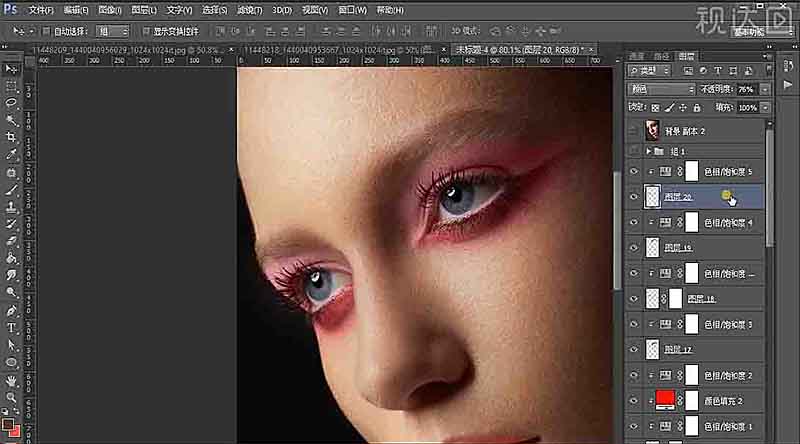This screenshot has height=444, width=800.
Task: Show the 背景 副本 2 layer
Action: pos(634,131)
